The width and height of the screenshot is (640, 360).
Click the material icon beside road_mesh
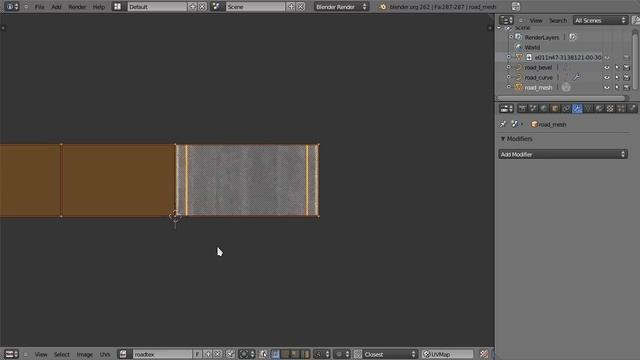(x=566, y=87)
